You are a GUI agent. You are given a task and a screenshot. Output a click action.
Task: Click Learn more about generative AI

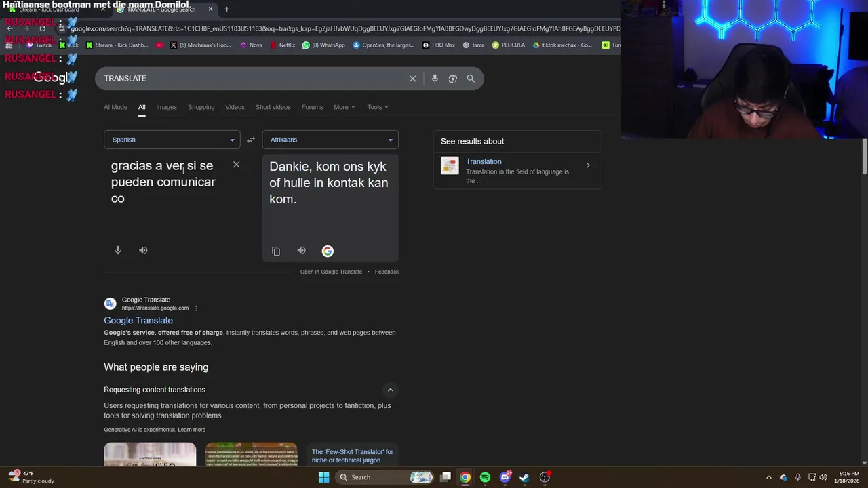[191, 430]
